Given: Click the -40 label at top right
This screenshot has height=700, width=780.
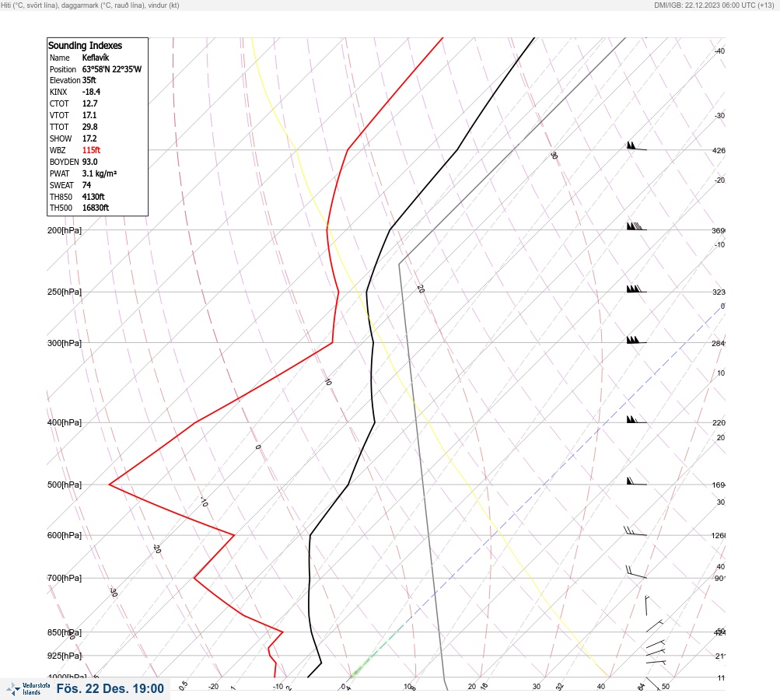Looking at the screenshot, I should [x=719, y=51].
